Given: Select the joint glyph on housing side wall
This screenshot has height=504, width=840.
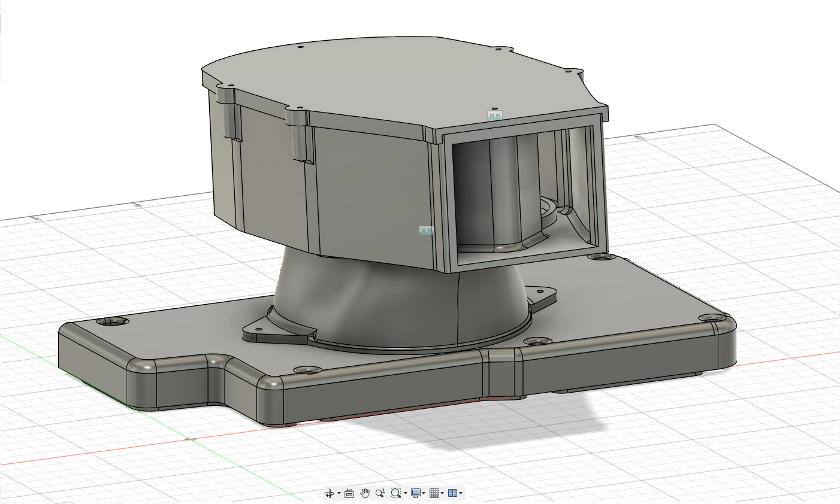Looking at the screenshot, I should coord(426,230).
